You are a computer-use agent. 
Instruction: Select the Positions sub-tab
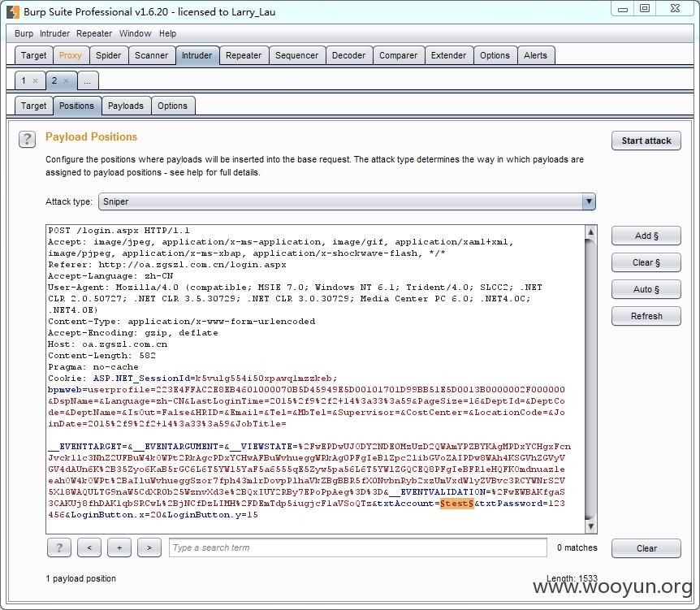(77, 106)
